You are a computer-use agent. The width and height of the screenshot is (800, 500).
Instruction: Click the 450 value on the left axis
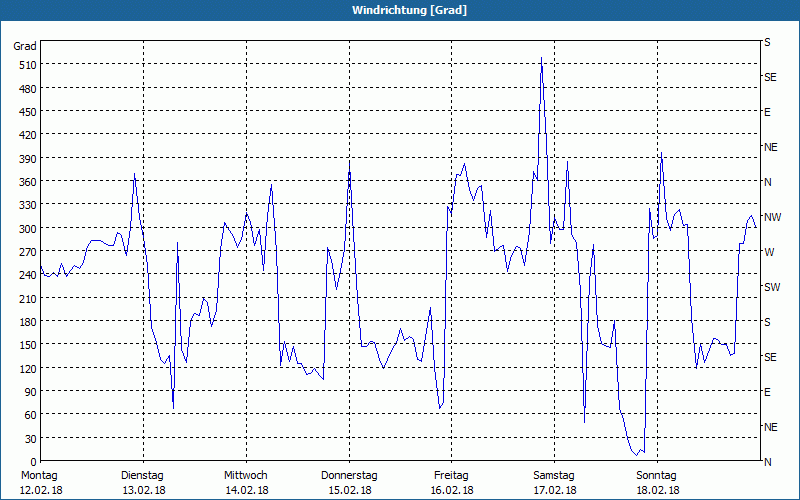(28, 112)
